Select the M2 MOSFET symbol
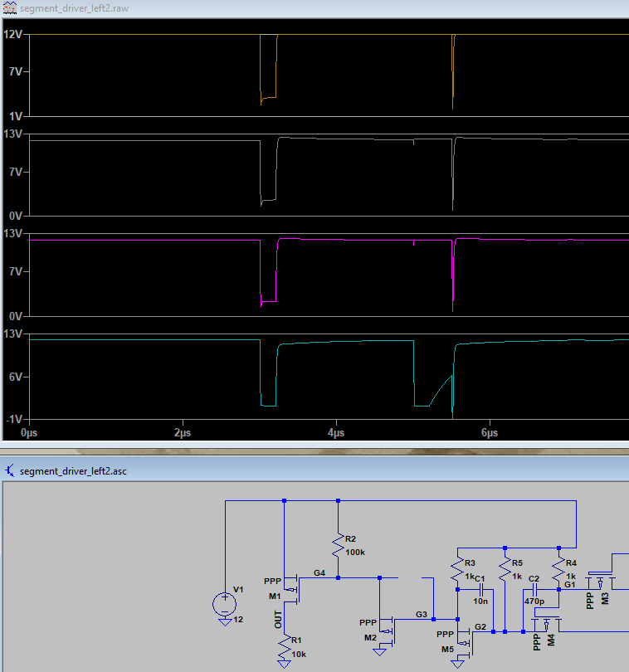This screenshot has height=672, width=629. click(388, 630)
